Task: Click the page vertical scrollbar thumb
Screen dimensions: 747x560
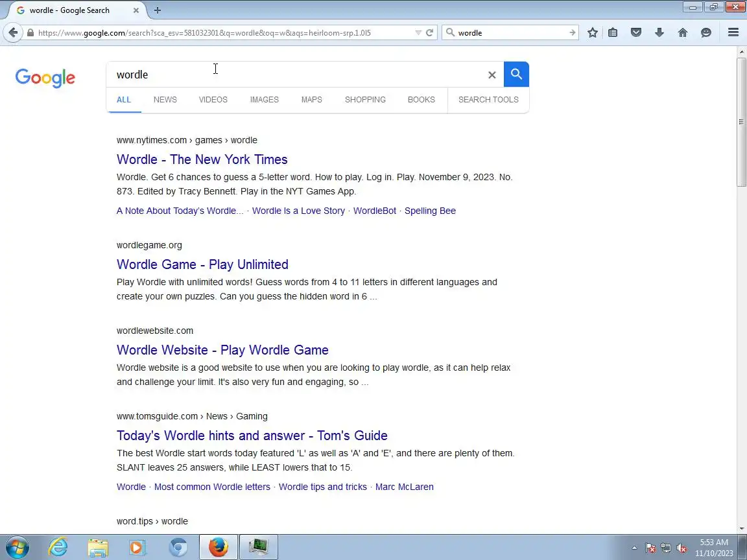Action: pos(741,122)
